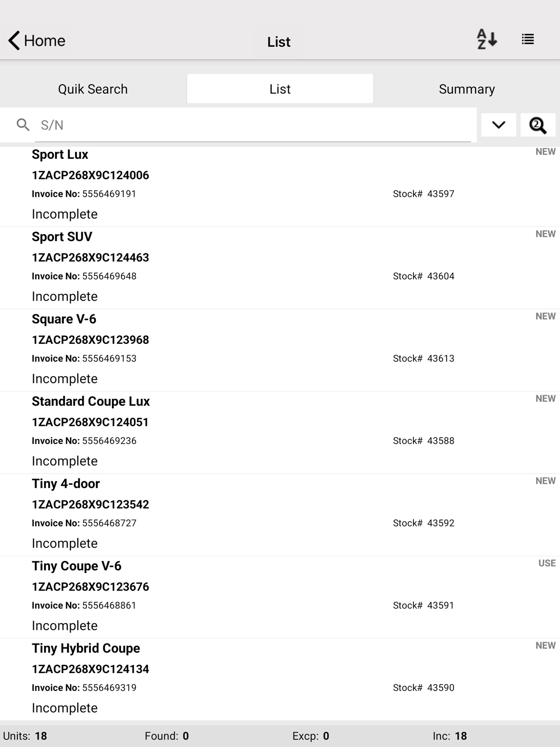Image resolution: width=560 pixels, height=747 pixels.
Task: Open the list view menu icon
Action: (x=527, y=39)
